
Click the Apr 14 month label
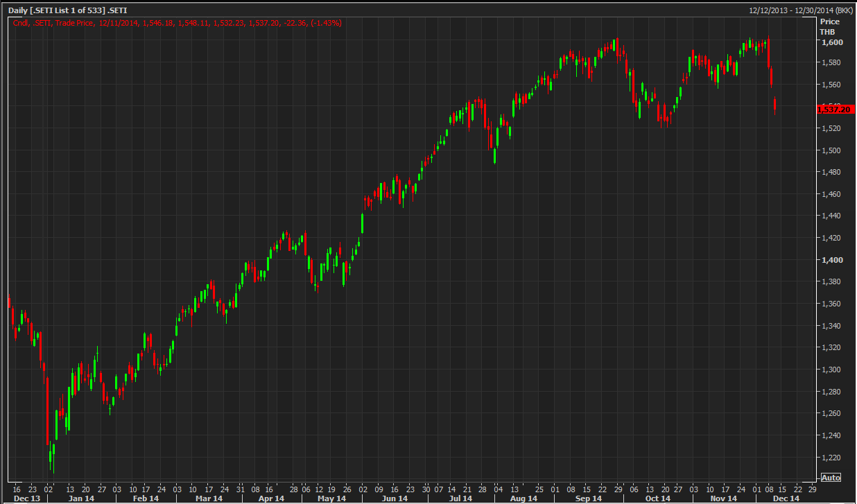tap(271, 498)
